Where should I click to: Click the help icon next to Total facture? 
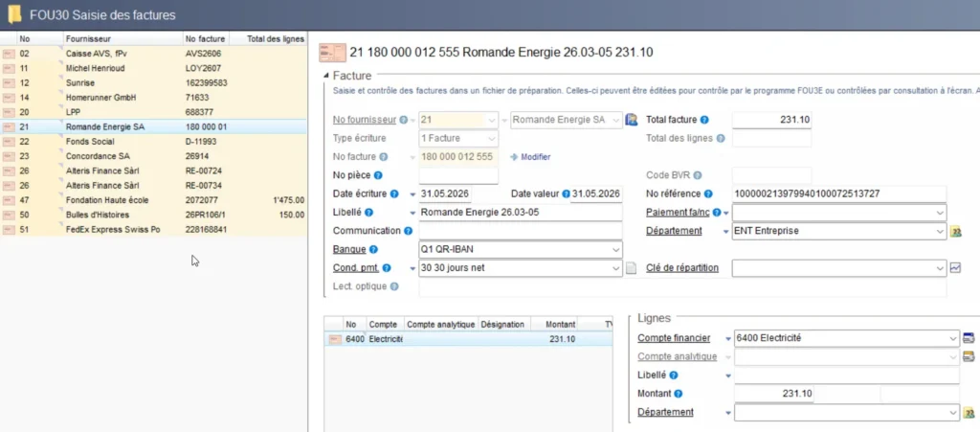pyautogui.click(x=704, y=120)
